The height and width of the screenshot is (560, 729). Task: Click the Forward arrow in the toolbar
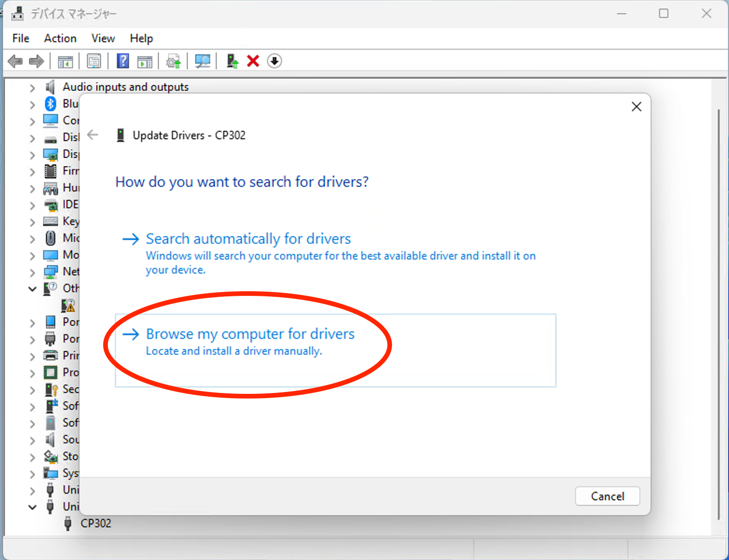(x=36, y=61)
